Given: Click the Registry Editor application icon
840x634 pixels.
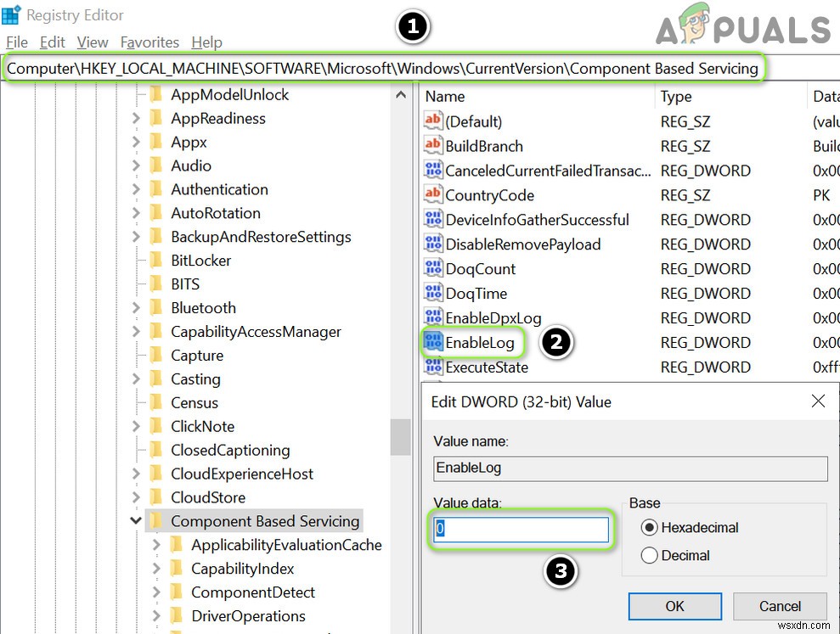Looking at the screenshot, I should tap(11, 14).
